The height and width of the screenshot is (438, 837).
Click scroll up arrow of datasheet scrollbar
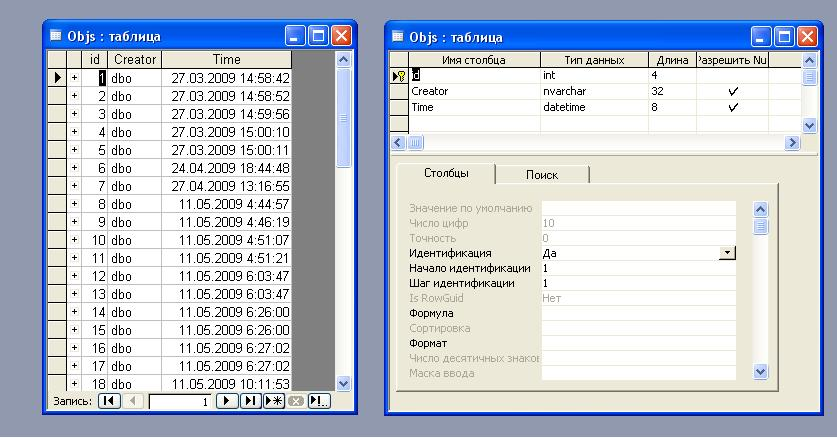point(343,59)
